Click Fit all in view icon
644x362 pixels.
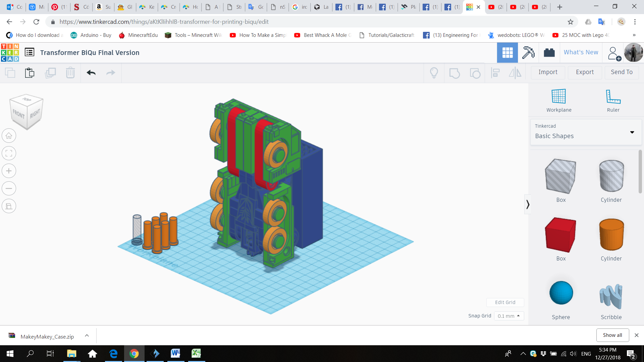[9, 154]
